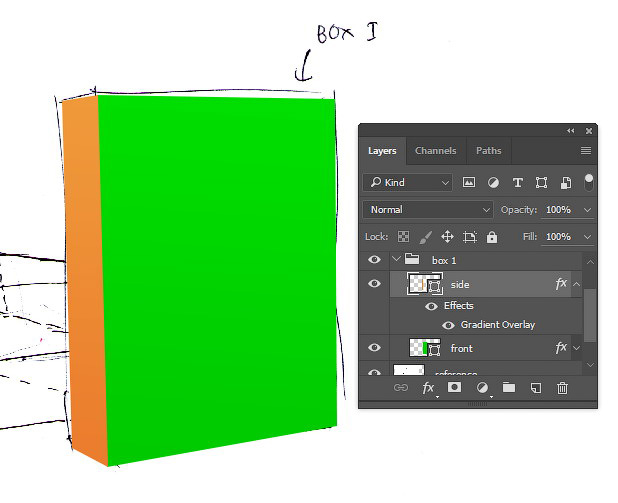Screen dimensions: 618x503
Task: Switch to the Channels tab
Action: [436, 151]
